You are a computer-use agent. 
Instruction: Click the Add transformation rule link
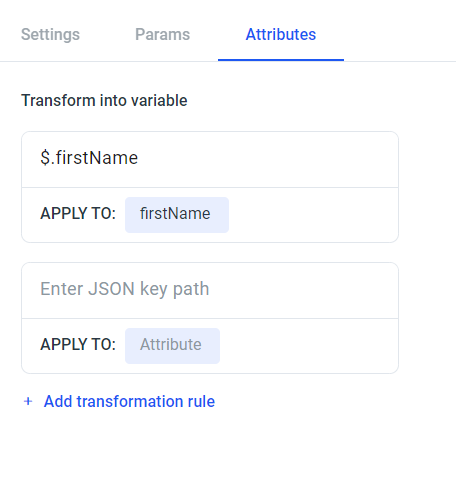[x=129, y=401]
